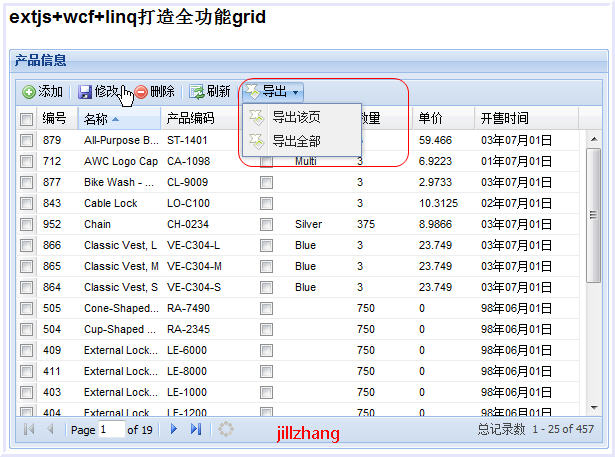Check the row checkbox for product 879
Screen dimensions: 615x457
(x=26, y=141)
